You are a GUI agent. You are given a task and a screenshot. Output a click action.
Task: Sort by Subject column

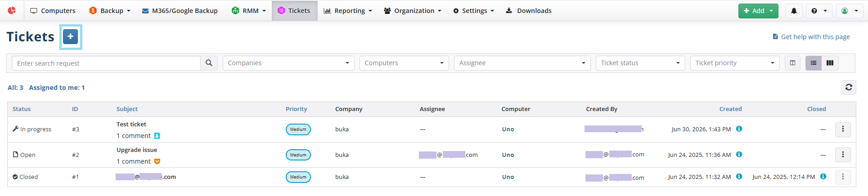pos(127,109)
